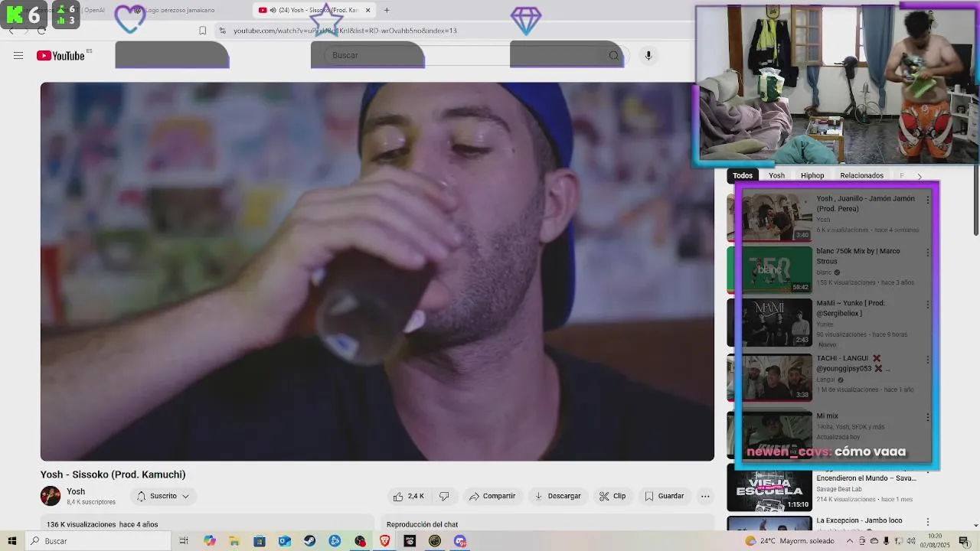Close the Yosh - Sissoko browser tab

[x=367, y=10]
